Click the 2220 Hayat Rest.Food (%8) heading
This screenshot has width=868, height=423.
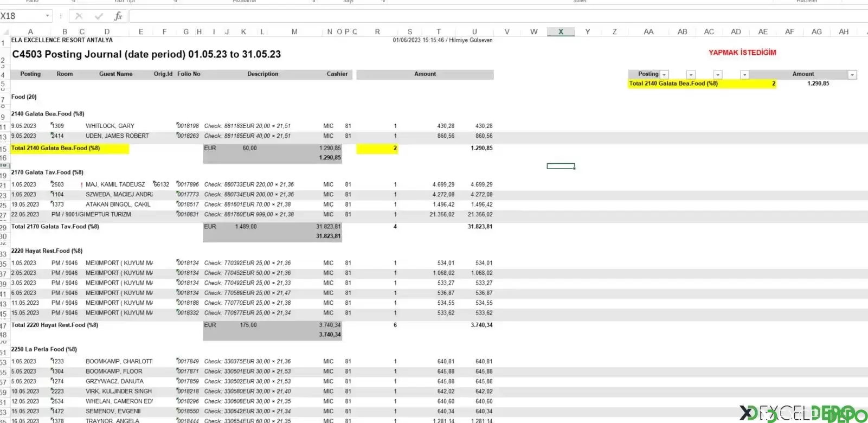[47, 251]
